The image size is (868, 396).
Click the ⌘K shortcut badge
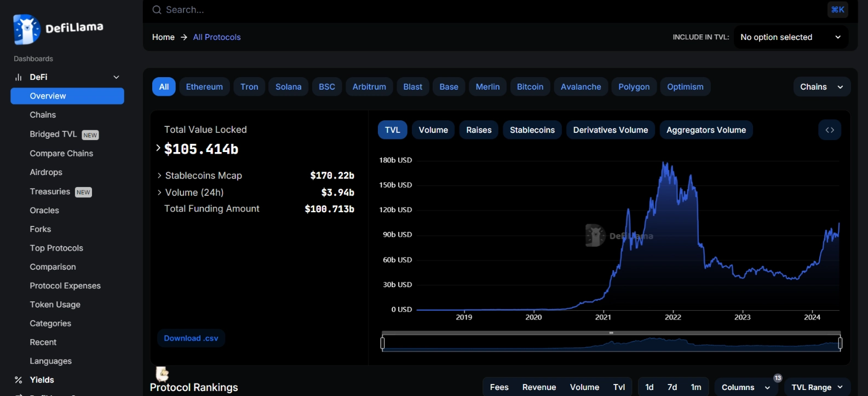click(x=838, y=9)
